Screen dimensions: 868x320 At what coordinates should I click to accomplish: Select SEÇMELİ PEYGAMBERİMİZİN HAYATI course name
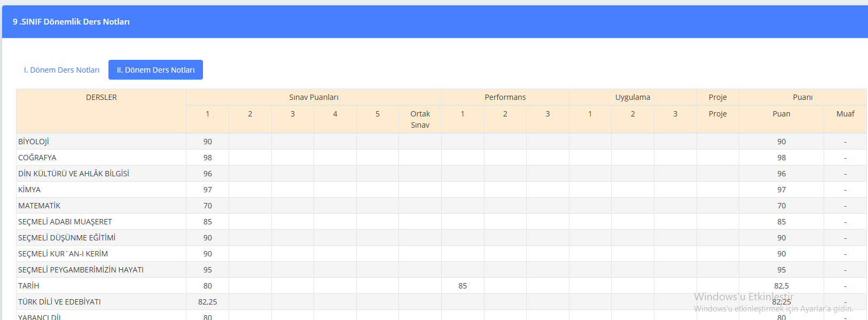coord(81,270)
